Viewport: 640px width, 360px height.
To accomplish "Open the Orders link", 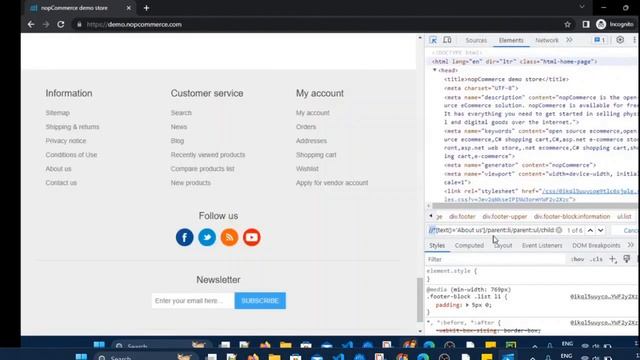I will 306,127.
